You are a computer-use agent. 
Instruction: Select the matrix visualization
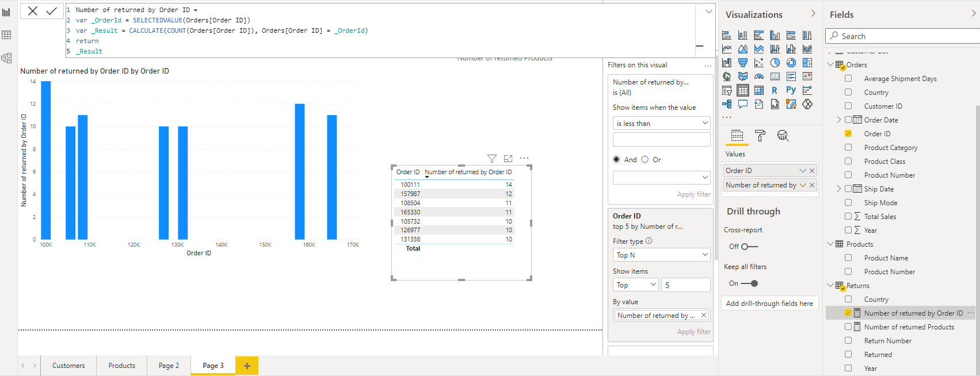(x=759, y=90)
